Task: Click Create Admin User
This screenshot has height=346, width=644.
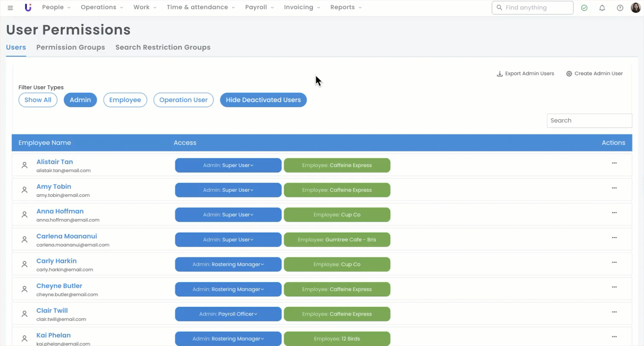Action: [594, 74]
